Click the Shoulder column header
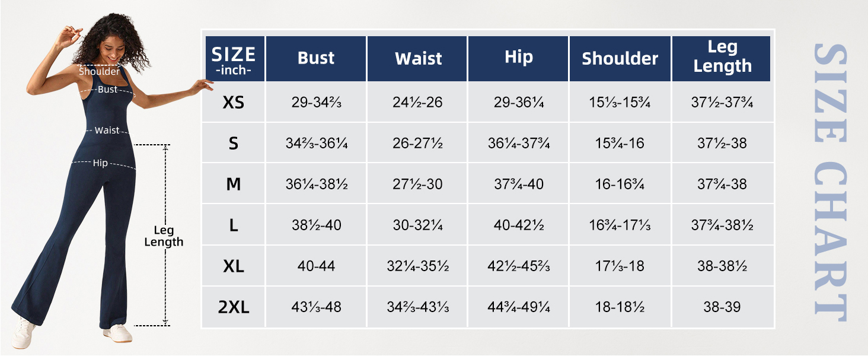The height and width of the screenshot is (356, 868). (x=620, y=58)
